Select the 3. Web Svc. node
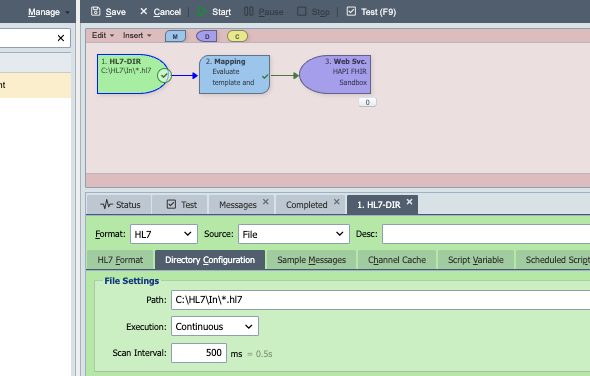Image resolution: width=590 pixels, height=376 pixels. click(x=335, y=74)
